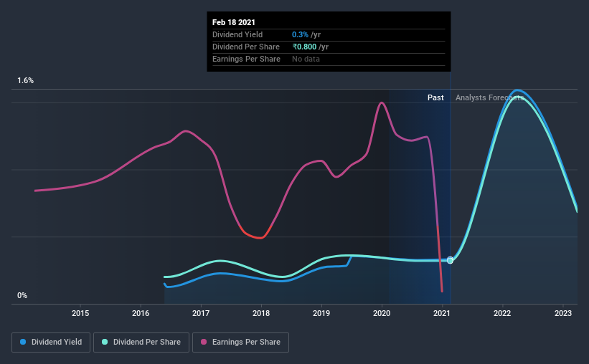Select the 2018 x-axis label
This screenshot has height=364, width=589.
(x=261, y=313)
